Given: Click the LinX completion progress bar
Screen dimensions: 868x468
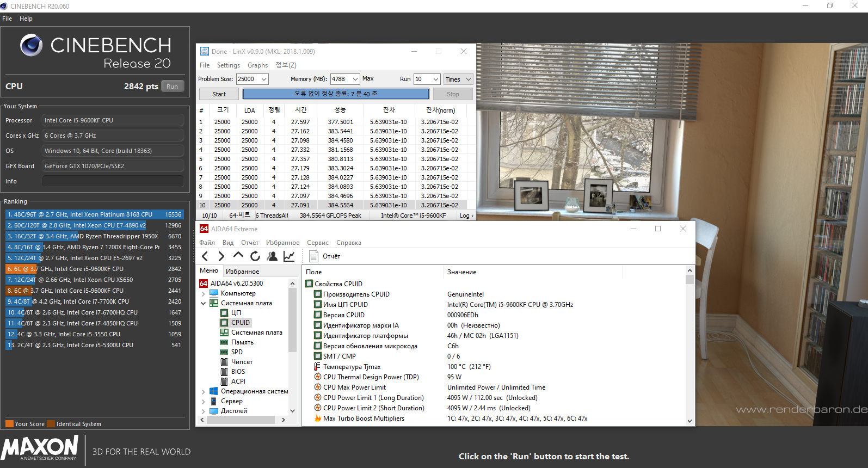Looking at the screenshot, I should [x=336, y=94].
